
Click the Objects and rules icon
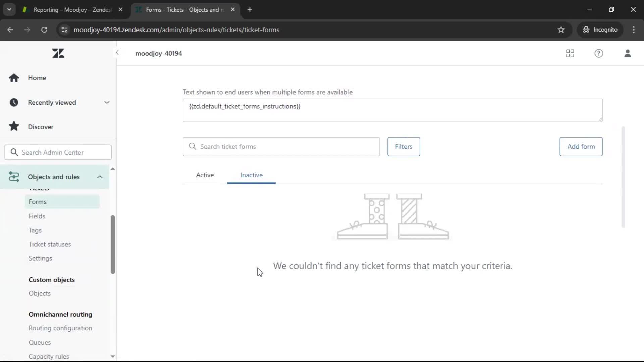[x=14, y=177]
